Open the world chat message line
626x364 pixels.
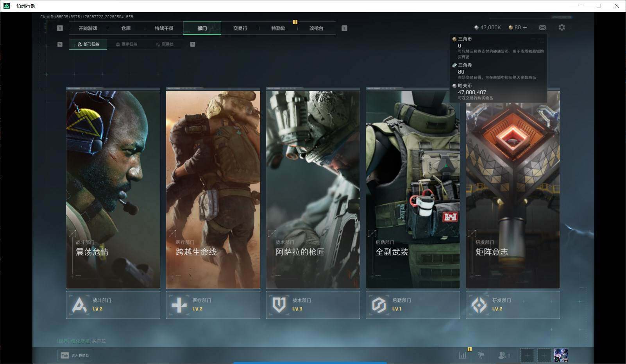tap(82, 341)
